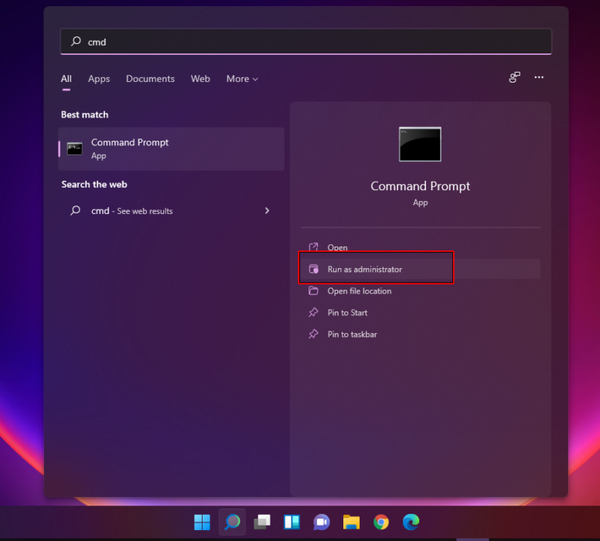
Task: Click the shield Run as administrator icon
Action: pos(313,269)
